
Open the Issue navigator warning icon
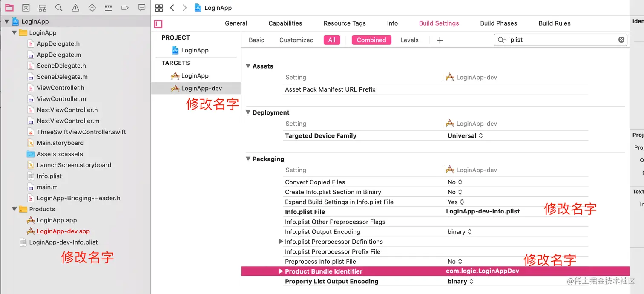75,8
